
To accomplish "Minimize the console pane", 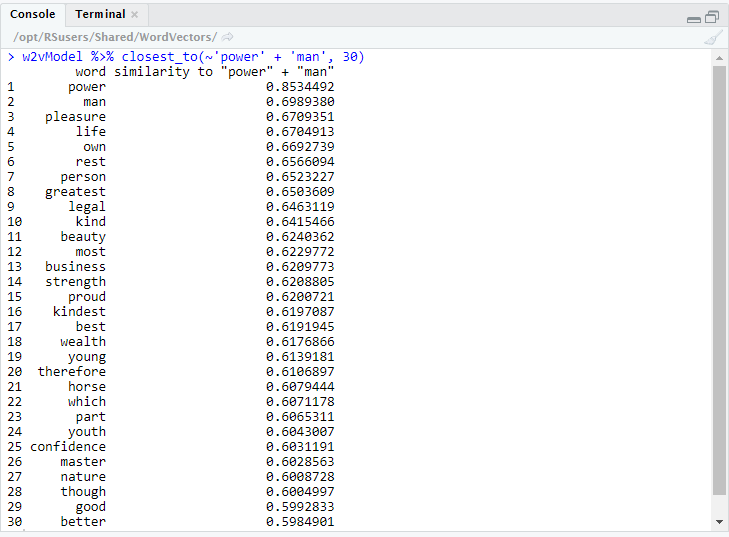I will (x=694, y=17).
